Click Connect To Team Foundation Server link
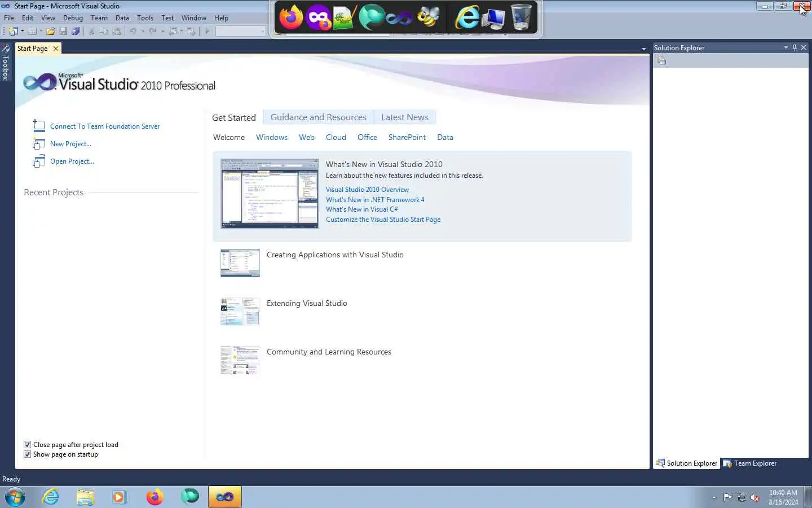 pyautogui.click(x=105, y=126)
